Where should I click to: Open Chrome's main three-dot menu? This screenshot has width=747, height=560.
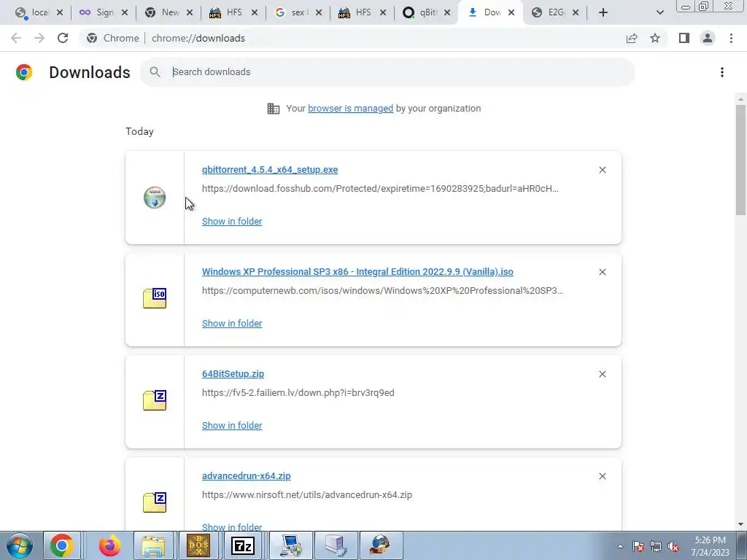(731, 38)
